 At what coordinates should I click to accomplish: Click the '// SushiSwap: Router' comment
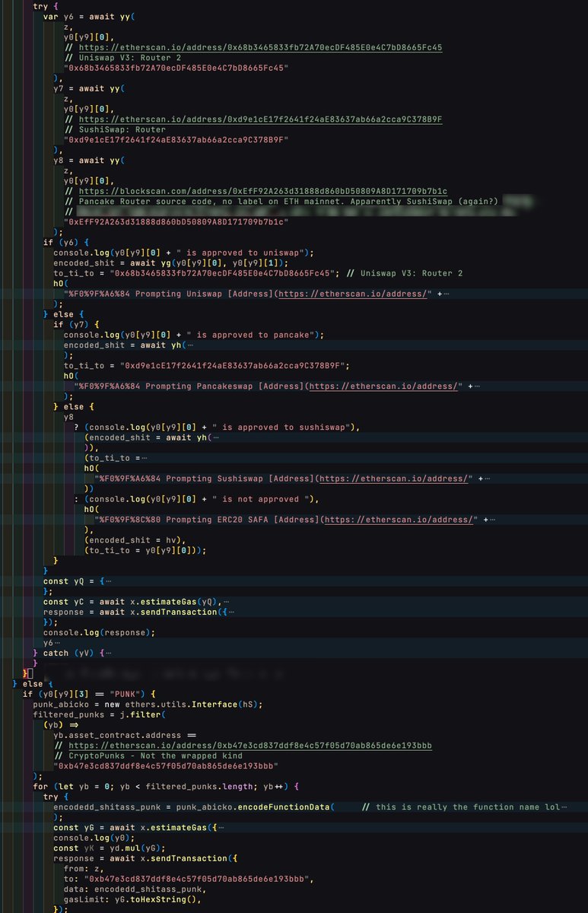[x=114, y=129]
